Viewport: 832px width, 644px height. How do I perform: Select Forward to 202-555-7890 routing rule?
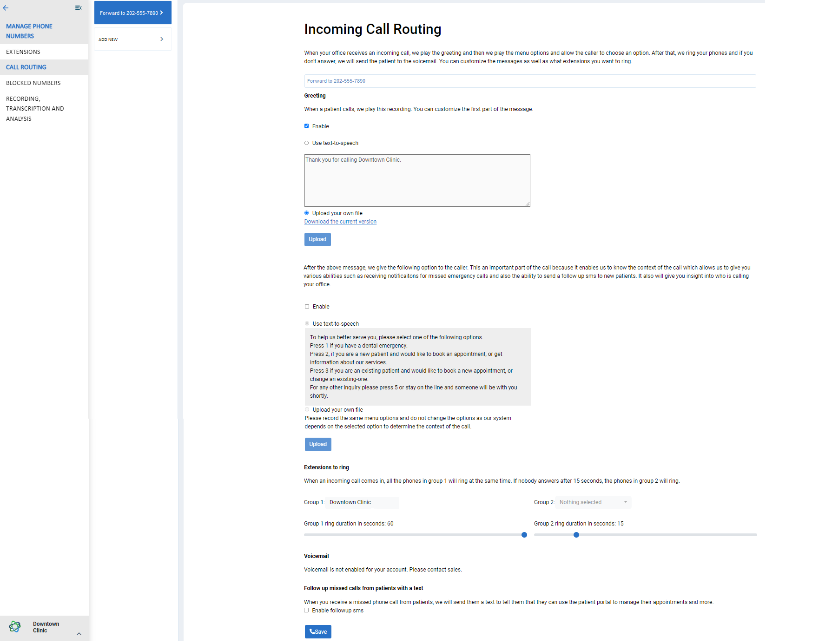point(132,13)
